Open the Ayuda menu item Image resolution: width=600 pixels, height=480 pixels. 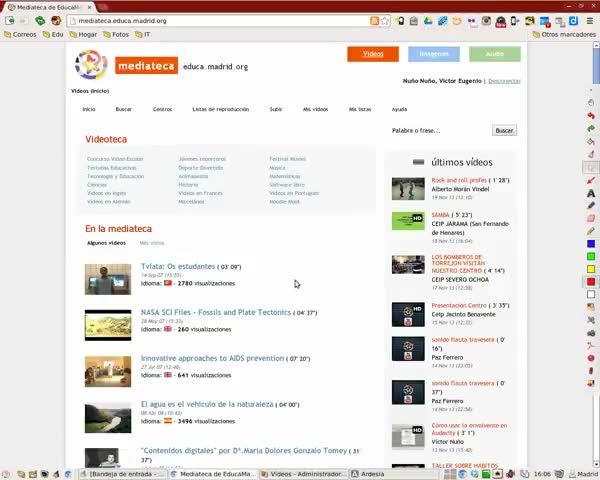point(399,109)
